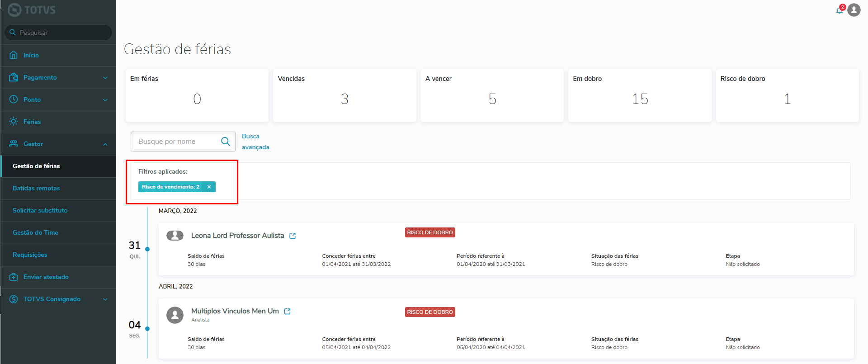Click the magnifier icon in Pesquisar field
The image size is (868, 364).
pos(13,33)
